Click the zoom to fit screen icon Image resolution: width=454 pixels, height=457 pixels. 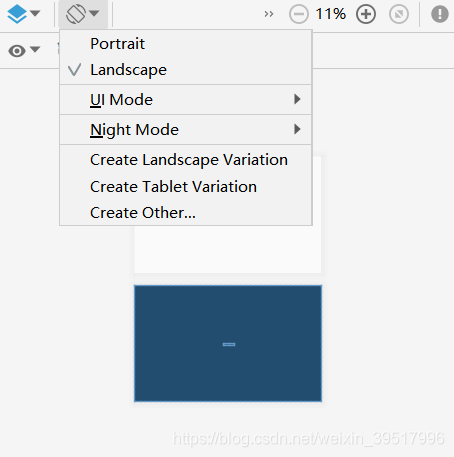coord(399,14)
